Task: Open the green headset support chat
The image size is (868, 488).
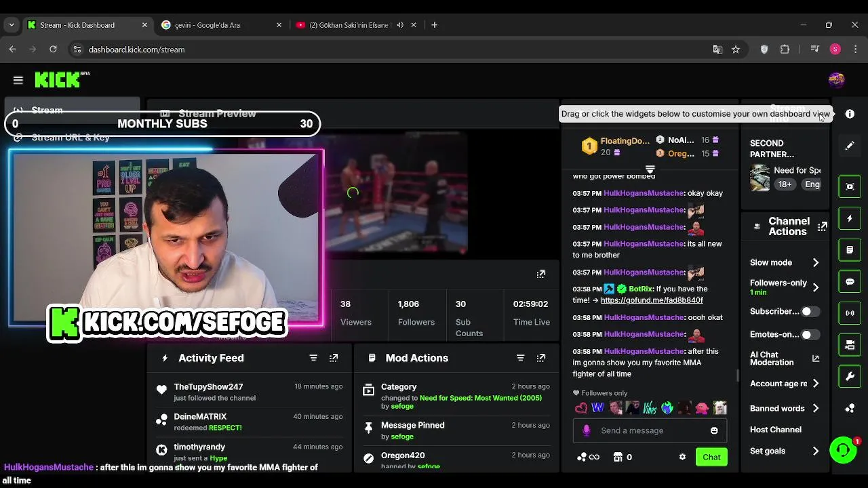Action: click(x=843, y=450)
